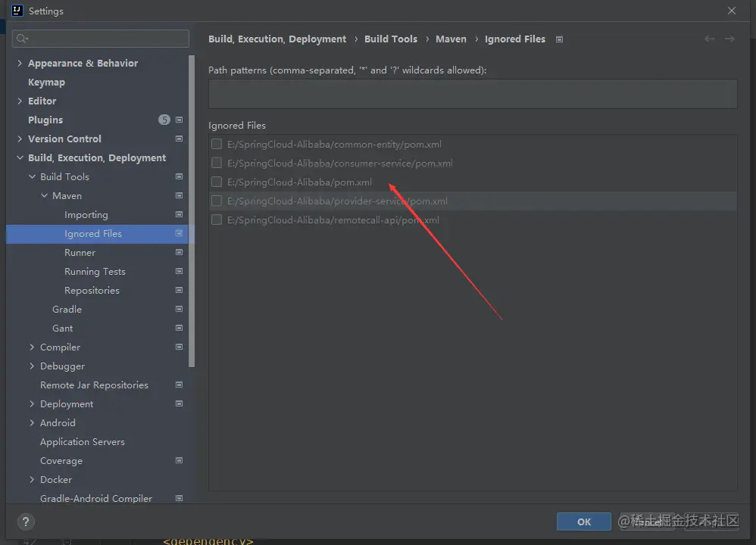756x545 pixels.
Task: Expand the Deployment node
Action: point(32,403)
